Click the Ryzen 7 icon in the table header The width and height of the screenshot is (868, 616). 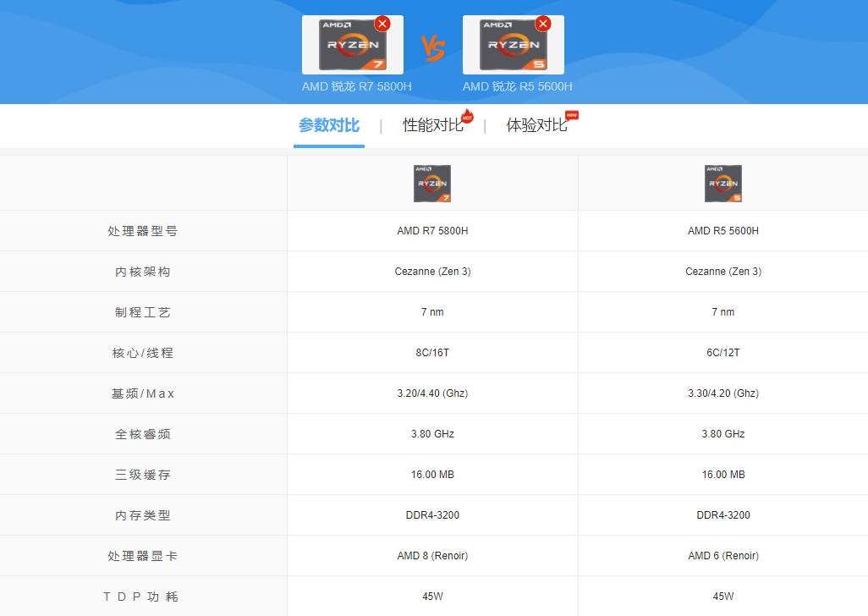pyautogui.click(x=432, y=184)
